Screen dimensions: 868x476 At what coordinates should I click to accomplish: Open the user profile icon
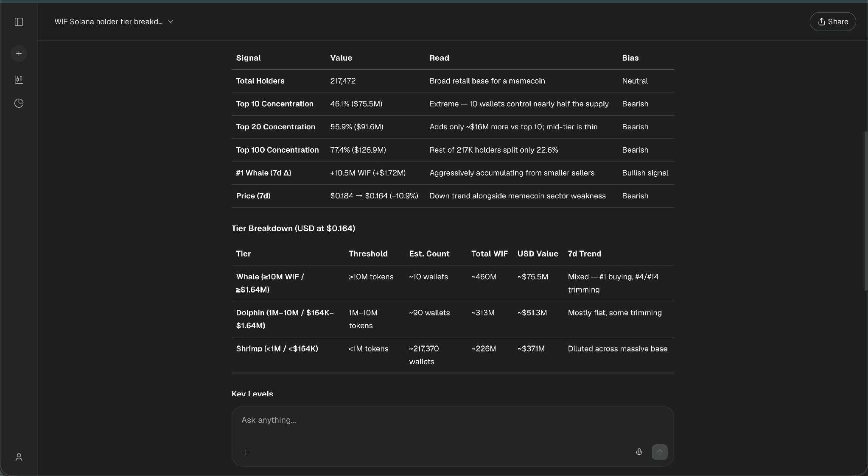19,457
